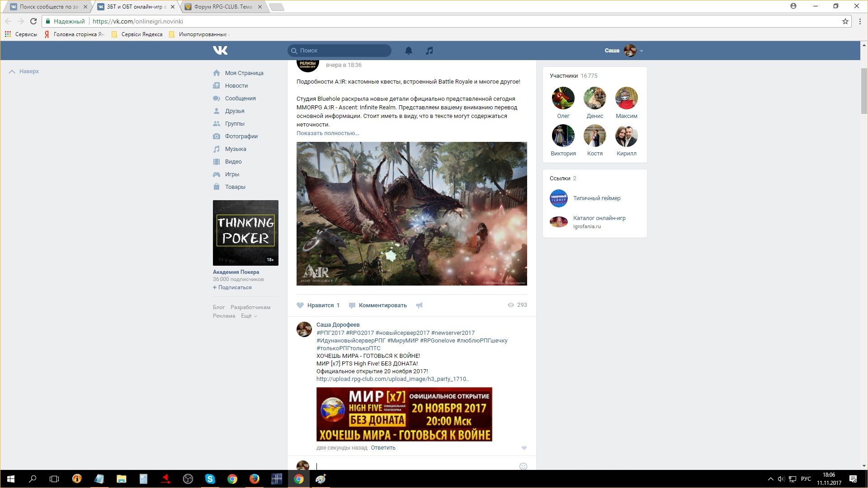Click the Участники members heading
Screen dimensions: 868x488
[x=564, y=76]
